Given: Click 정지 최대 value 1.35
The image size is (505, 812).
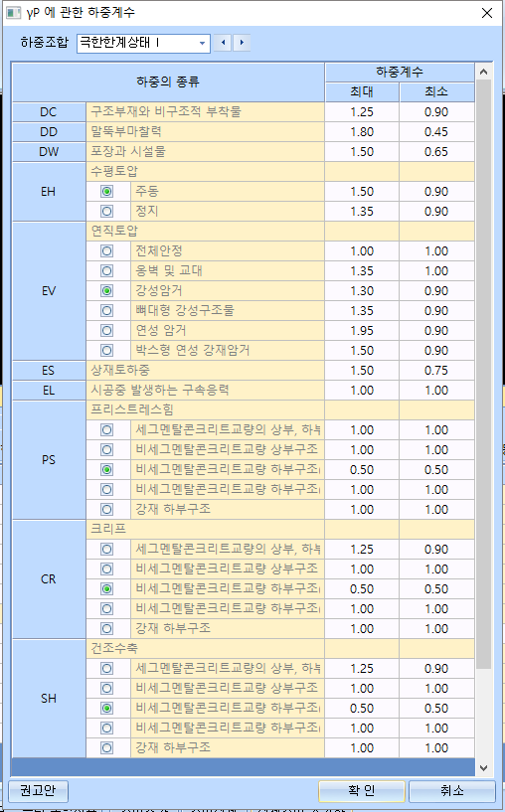Looking at the screenshot, I should coord(362,212).
